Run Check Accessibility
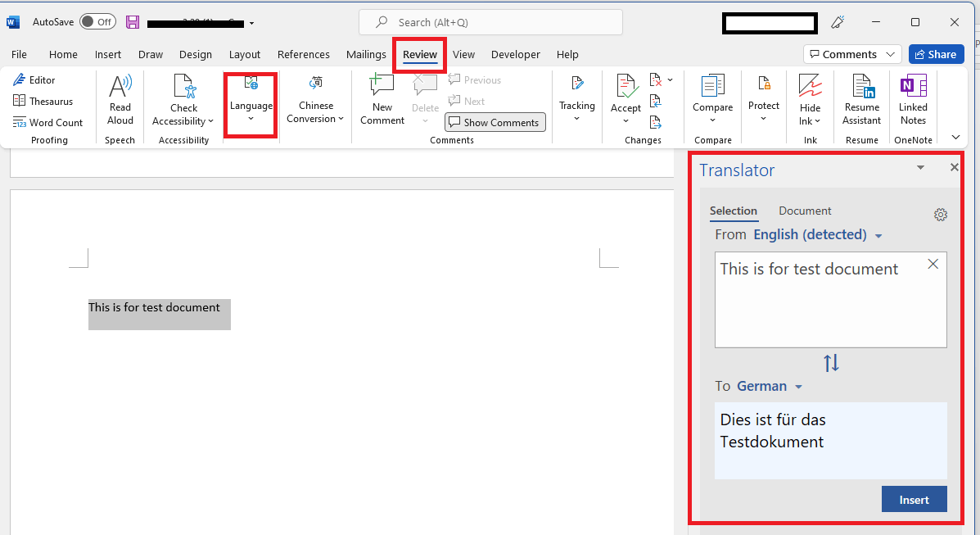 click(x=183, y=100)
